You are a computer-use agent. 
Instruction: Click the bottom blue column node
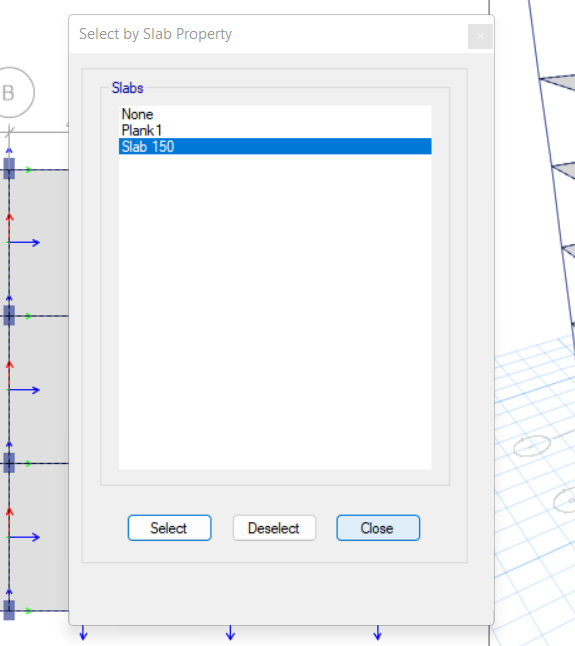pyautogui.click(x=9, y=610)
